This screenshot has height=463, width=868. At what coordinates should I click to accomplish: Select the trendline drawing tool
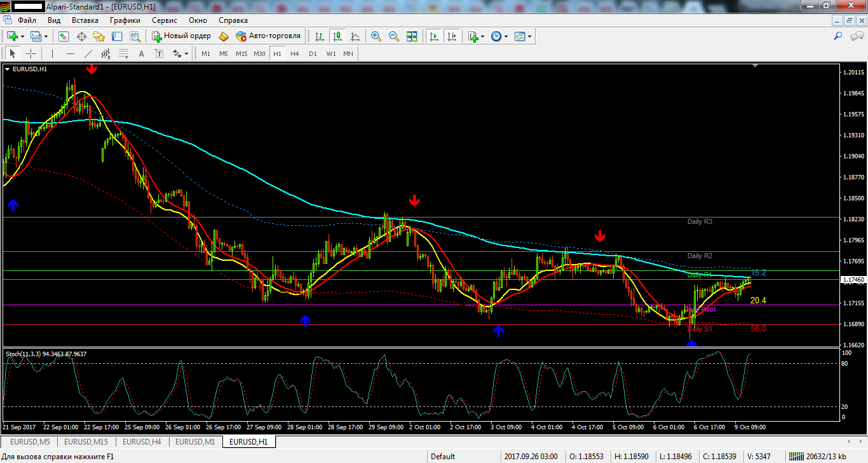point(88,53)
